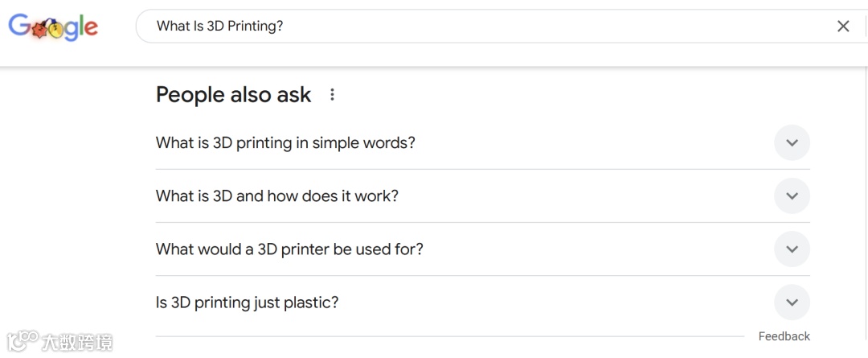The width and height of the screenshot is (868, 358).
Task: Click question text "What is 3D and how does it work?"
Action: point(277,196)
